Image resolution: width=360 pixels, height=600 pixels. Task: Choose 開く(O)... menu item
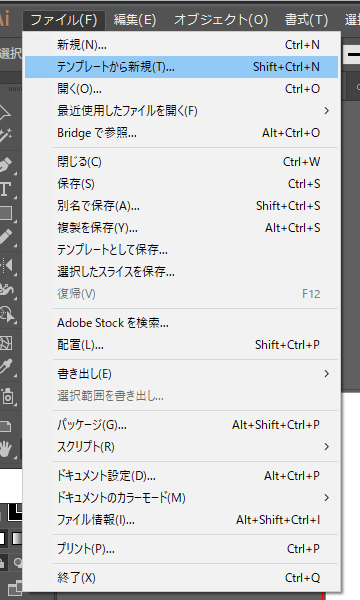click(x=181, y=89)
